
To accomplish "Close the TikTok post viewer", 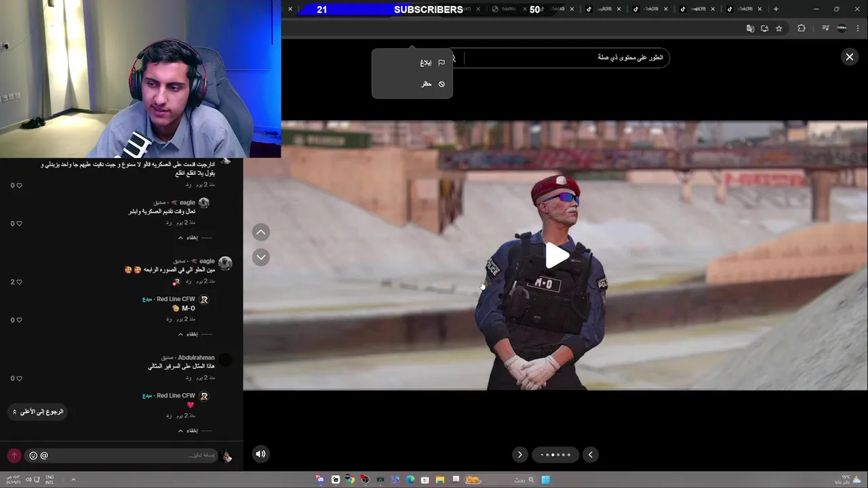I will tap(849, 57).
